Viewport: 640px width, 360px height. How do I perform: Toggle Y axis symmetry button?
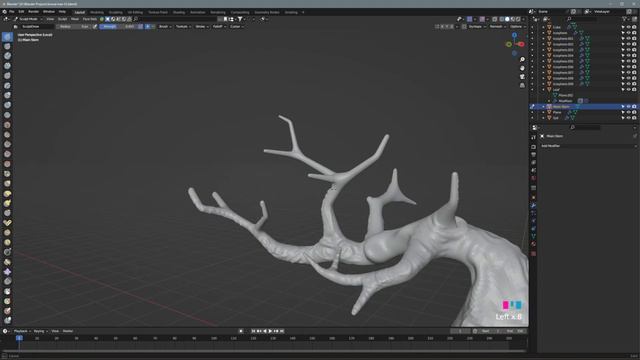[447, 27]
